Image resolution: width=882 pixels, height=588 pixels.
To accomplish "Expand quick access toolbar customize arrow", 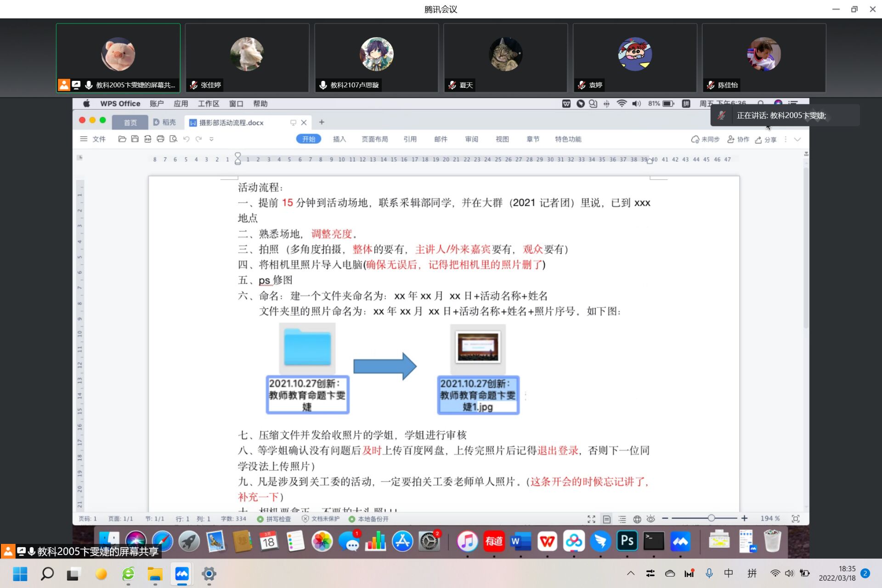I will (211, 139).
